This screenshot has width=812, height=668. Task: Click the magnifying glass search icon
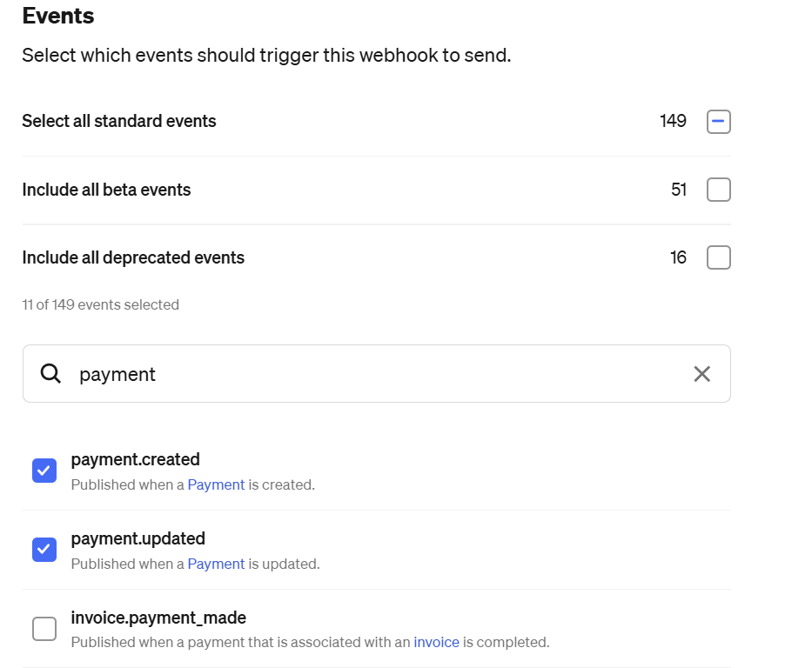(51, 374)
